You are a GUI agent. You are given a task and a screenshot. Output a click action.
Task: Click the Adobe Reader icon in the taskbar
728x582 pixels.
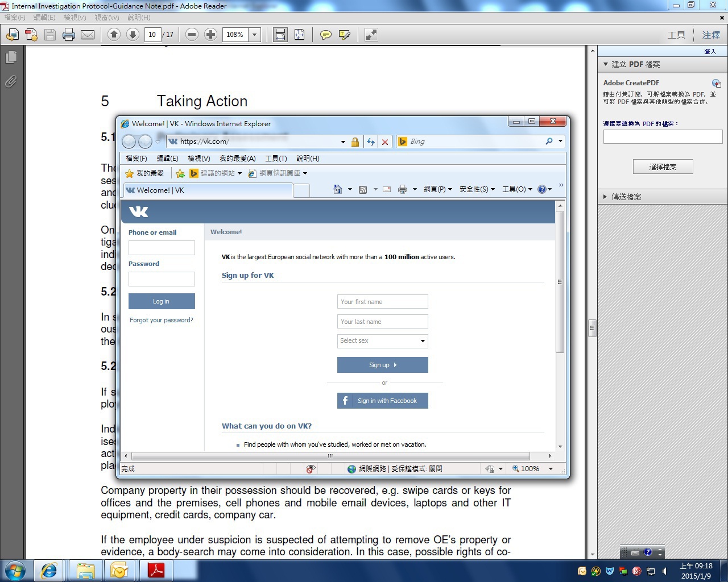(x=156, y=571)
